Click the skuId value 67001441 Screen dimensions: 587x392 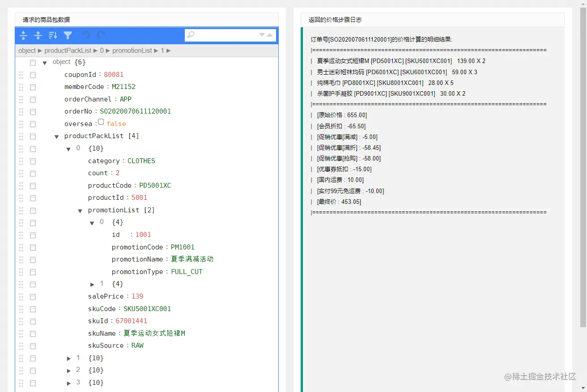132,321
